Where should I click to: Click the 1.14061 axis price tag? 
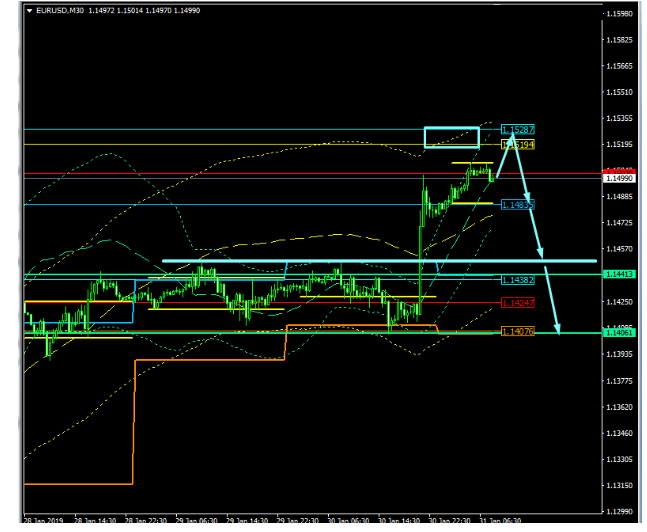(x=617, y=333)
